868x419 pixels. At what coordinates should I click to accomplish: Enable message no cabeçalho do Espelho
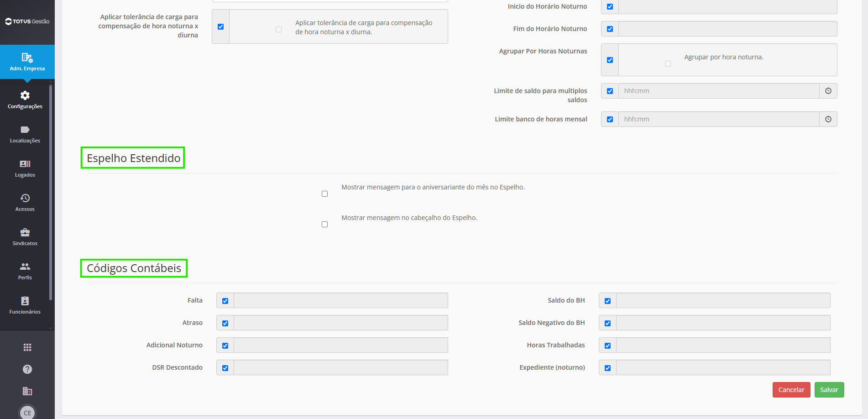point(324,224)
